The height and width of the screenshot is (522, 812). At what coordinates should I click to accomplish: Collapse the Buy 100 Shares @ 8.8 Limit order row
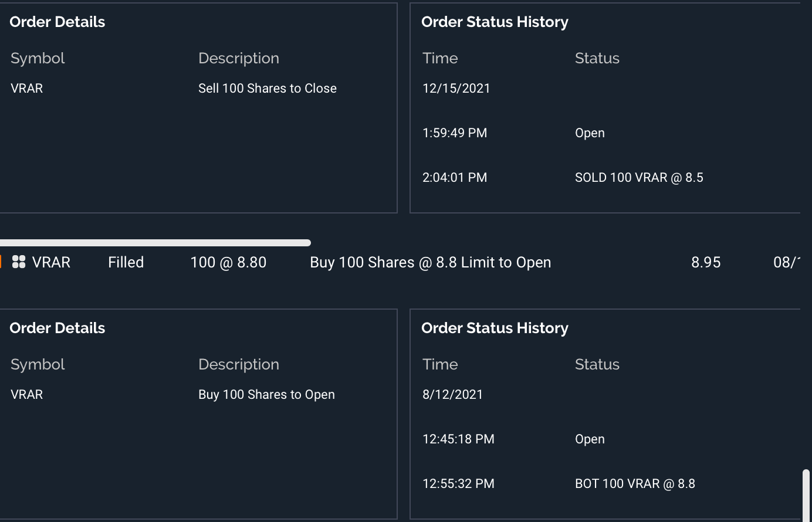[430, 262]
